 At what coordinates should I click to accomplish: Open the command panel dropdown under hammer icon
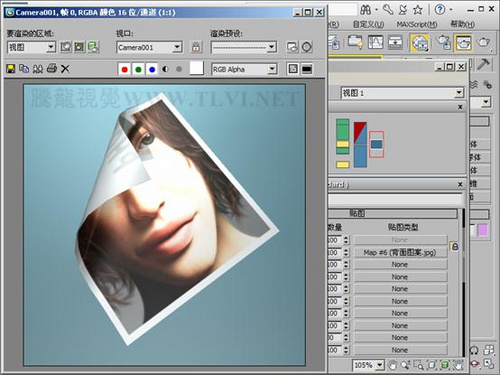coord(486,101)
